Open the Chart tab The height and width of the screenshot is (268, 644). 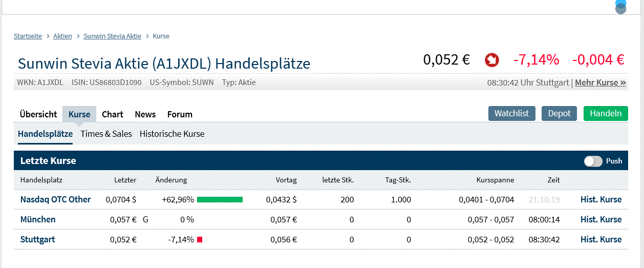113,114
